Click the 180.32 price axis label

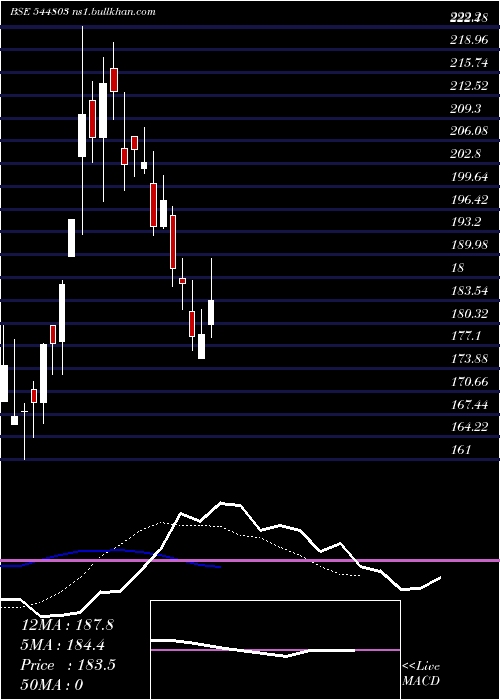[469, 313]
